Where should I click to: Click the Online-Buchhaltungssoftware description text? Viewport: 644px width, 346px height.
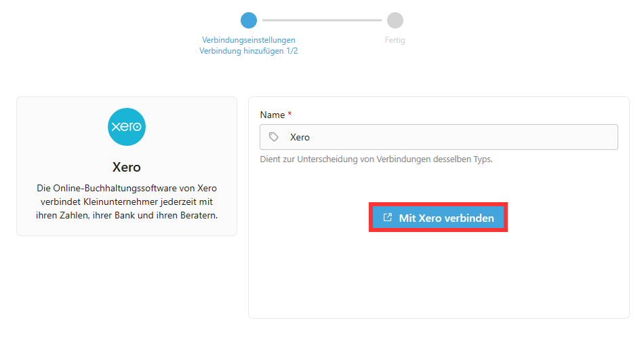click(x=127, y=201)
